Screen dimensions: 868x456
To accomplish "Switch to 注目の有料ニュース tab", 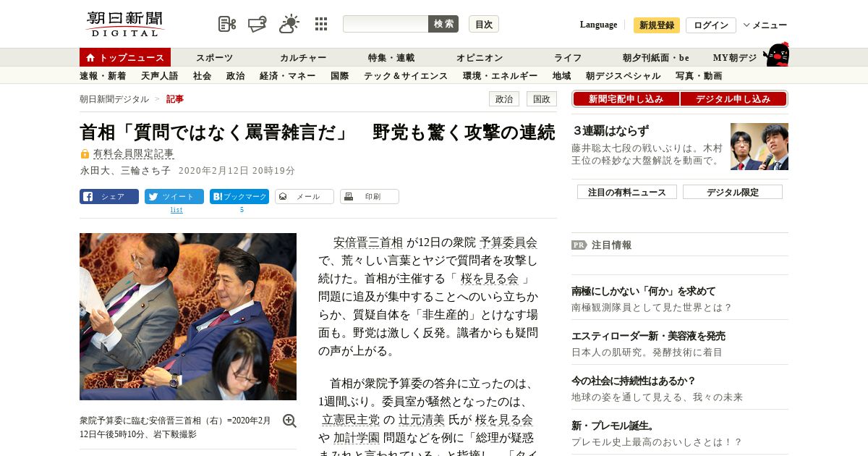I will pyautogui.click(x=627, y=192).
